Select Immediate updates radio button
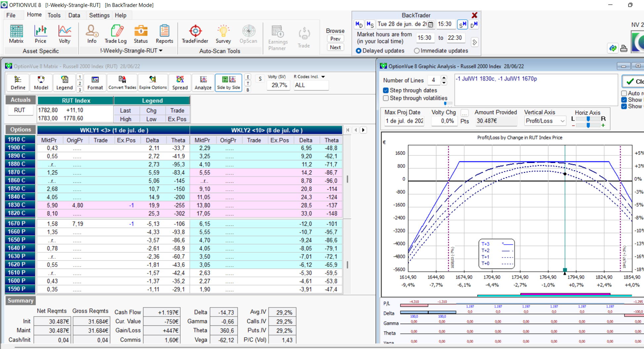Image resolution: width=644 pixels, height=349 pixels. [417, 51]
